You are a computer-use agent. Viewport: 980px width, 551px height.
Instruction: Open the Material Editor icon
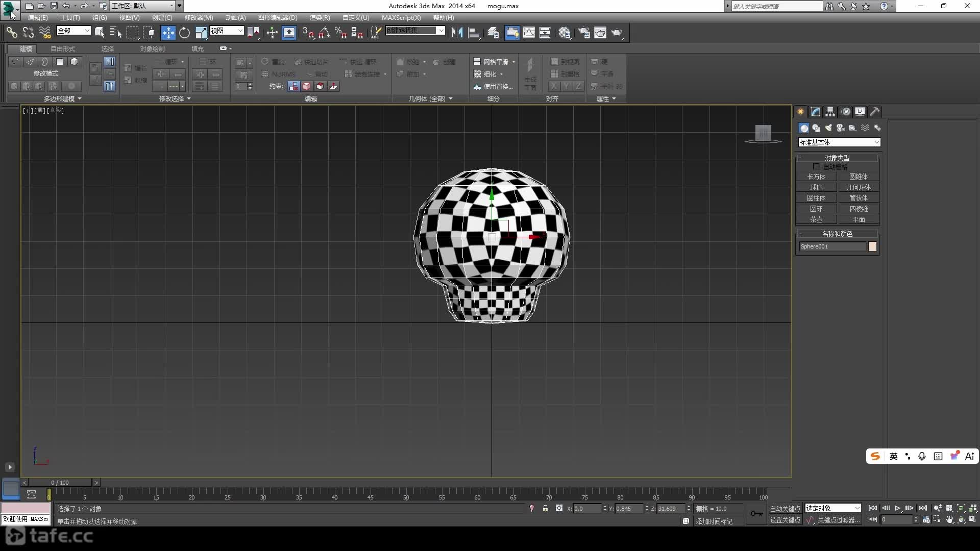[564, 33]
